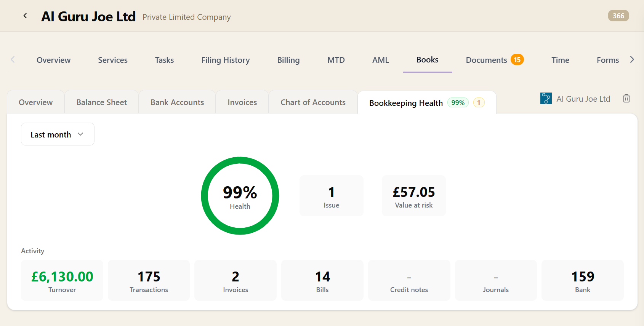
Task: Open the Chart of Accounts sub-tab
Action: click(313, 102)
